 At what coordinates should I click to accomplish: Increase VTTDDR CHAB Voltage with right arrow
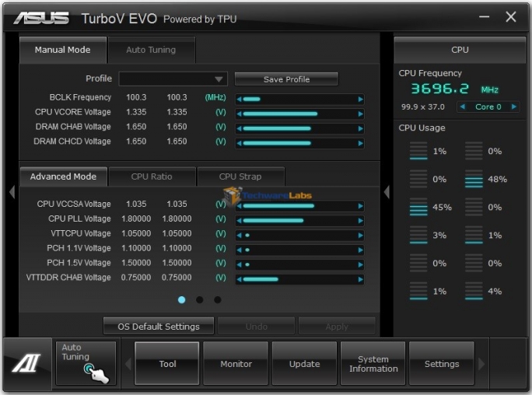click(360, 279)
